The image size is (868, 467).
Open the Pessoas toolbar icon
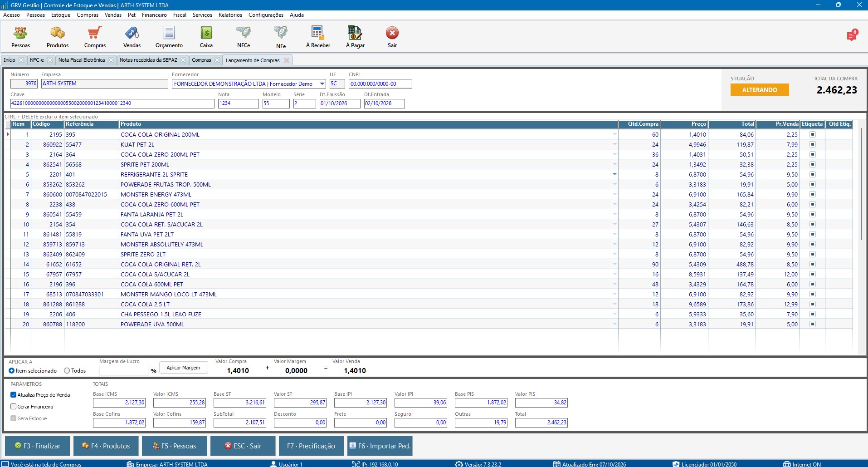[x=20, y=37]
